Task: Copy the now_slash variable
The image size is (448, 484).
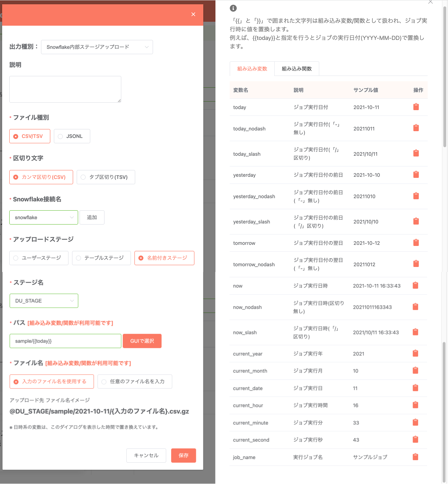Action: click(416, 332)
